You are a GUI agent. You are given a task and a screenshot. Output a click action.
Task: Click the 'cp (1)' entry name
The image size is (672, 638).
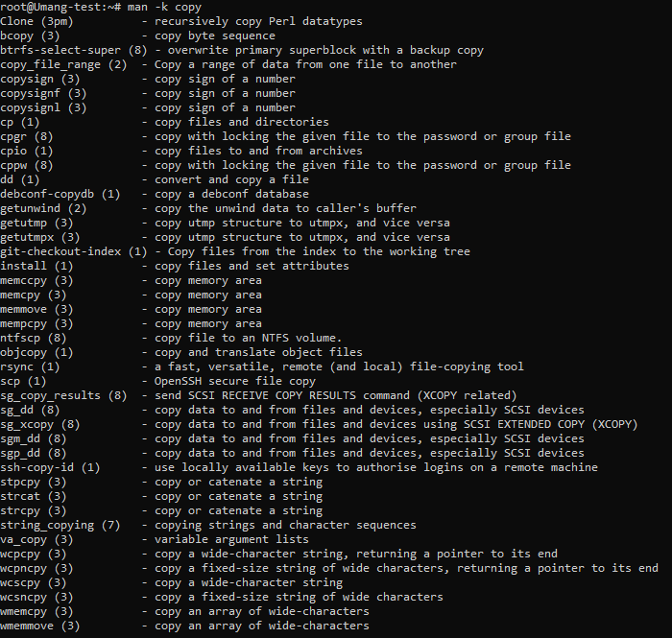click(20, 122)
